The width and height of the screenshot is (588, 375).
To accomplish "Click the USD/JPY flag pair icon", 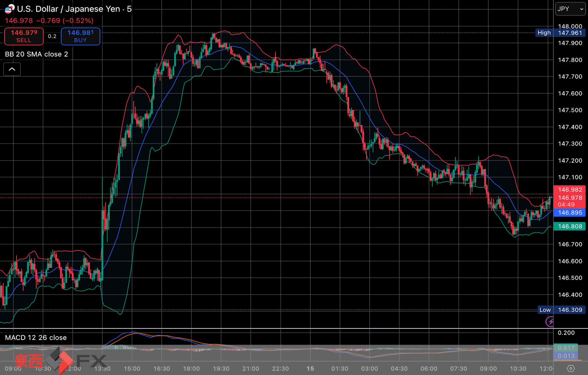I will click(x=10, y=8).
